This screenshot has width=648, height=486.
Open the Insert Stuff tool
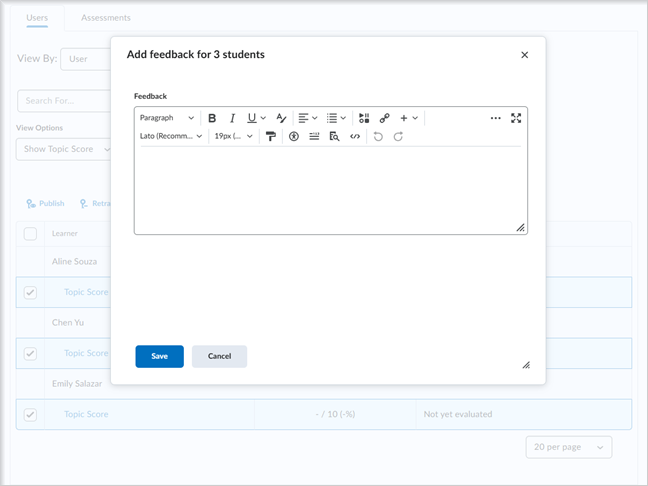click(x=364, y=118)
